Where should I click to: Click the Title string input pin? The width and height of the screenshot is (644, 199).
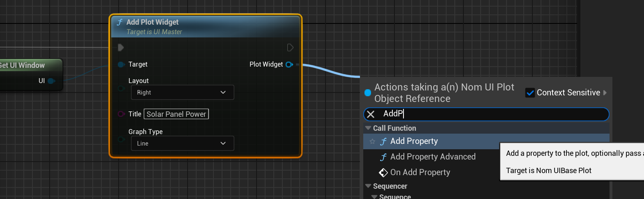[121, 114]
